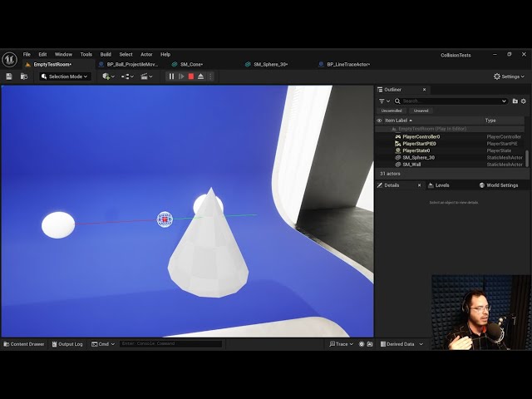The width and height of the screenshot is (532, 399).
Task: Open the Window menu
Action: [x=63, y=54]
